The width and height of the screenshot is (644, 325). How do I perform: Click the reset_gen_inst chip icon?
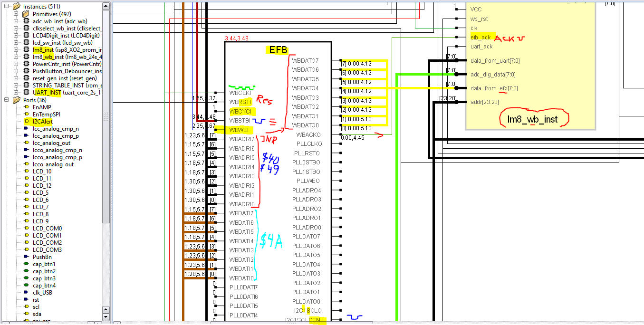point(26,78)
